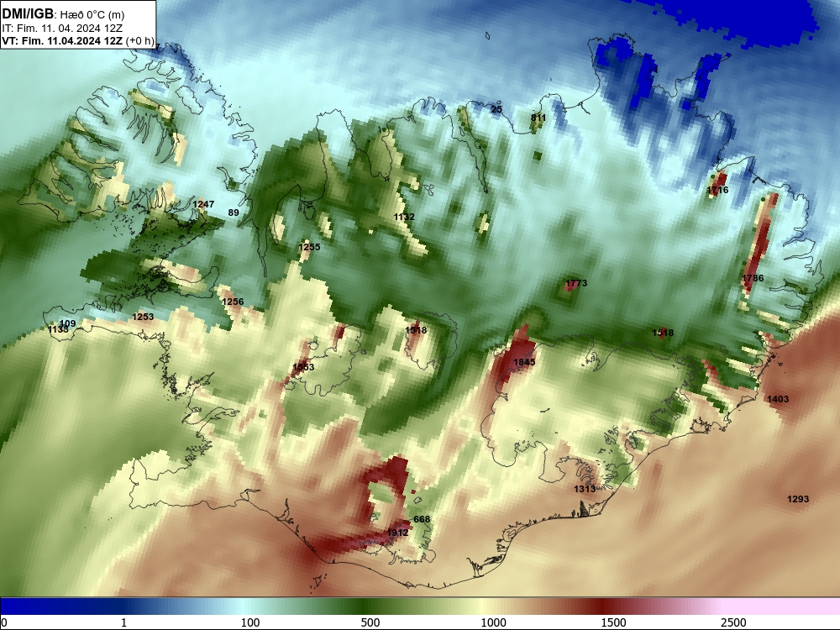Image resolution: width=840 pixels, height=630 pixels.
Task: Click the 1500 legend tick label
Action: pos(613,622)
